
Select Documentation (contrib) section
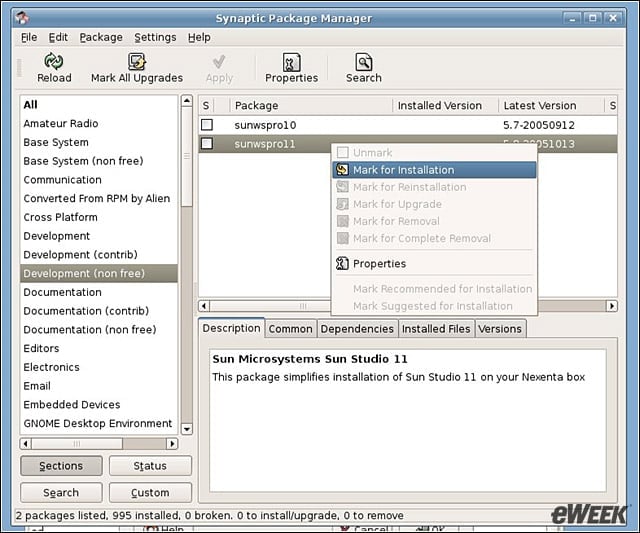(x=99, y=311)
